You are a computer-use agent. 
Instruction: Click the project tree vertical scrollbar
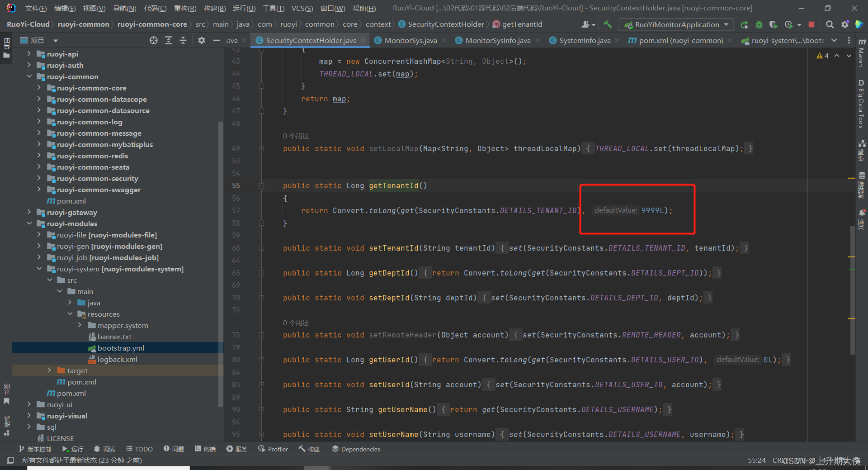221,265
